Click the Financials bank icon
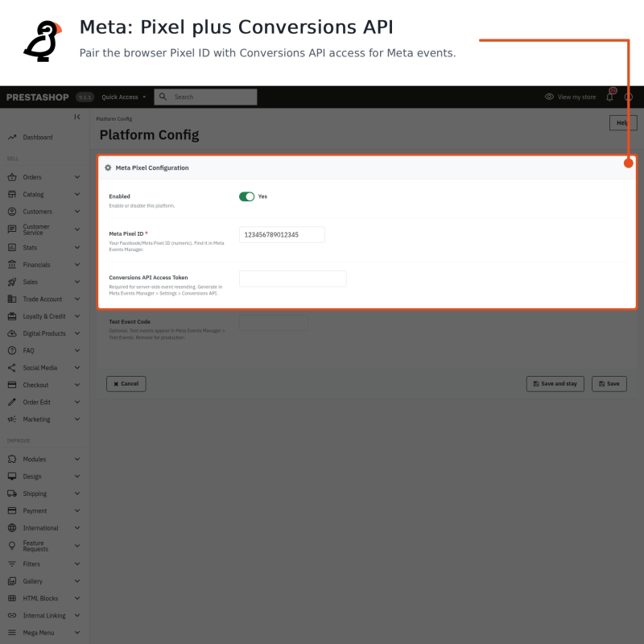 [x=12, y=265]
